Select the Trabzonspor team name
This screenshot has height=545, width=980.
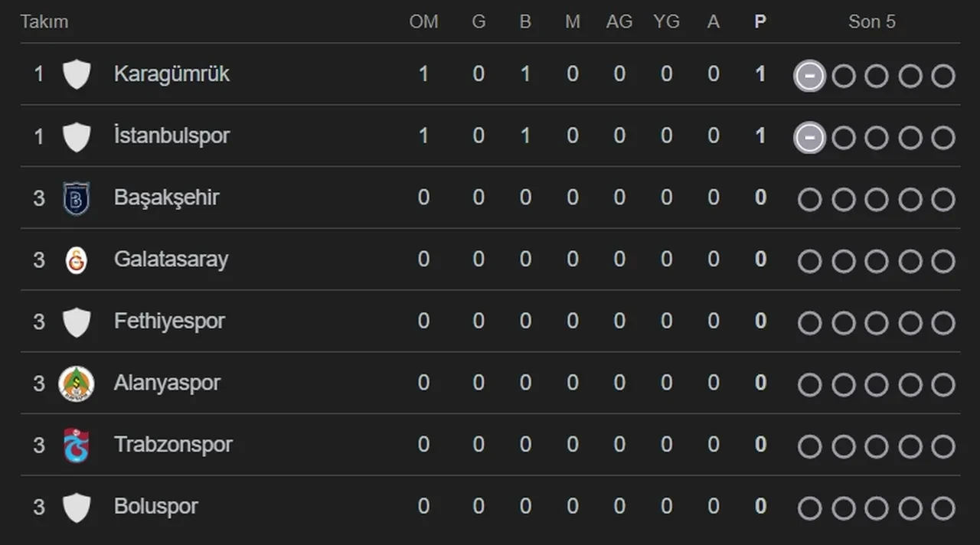tap(173, 445)
